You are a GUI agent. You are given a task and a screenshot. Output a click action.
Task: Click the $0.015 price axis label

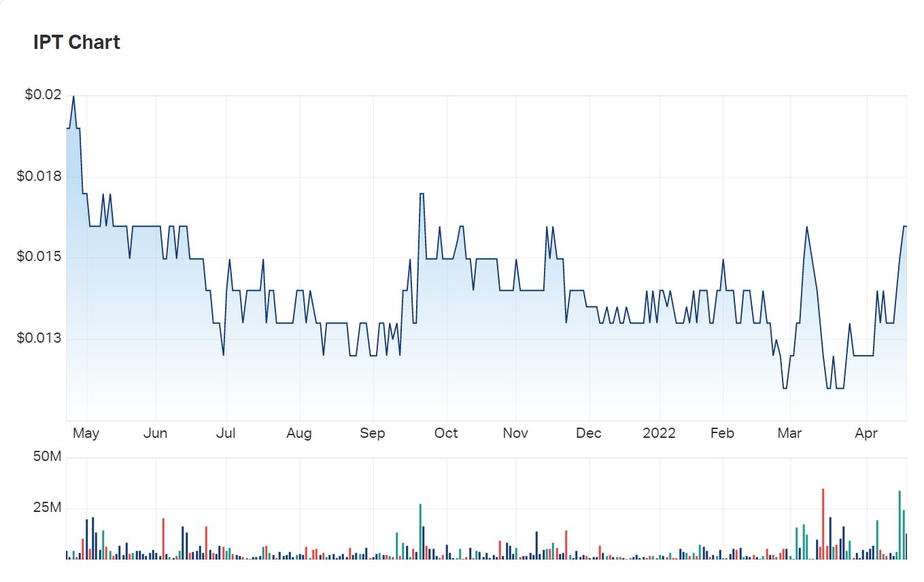(x=39, y=257)
